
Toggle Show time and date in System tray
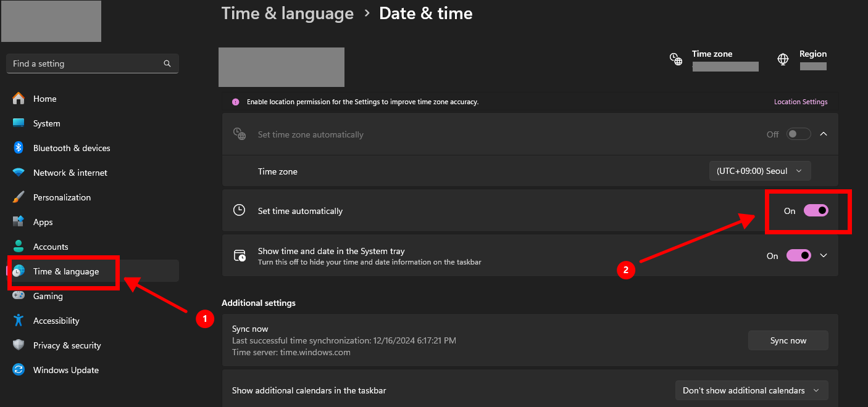[798, 256]
